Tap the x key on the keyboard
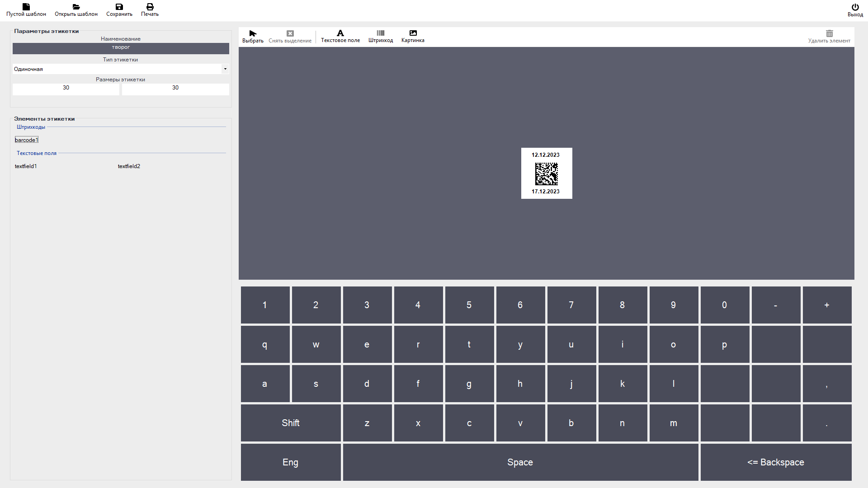 [x=419, y=423]
